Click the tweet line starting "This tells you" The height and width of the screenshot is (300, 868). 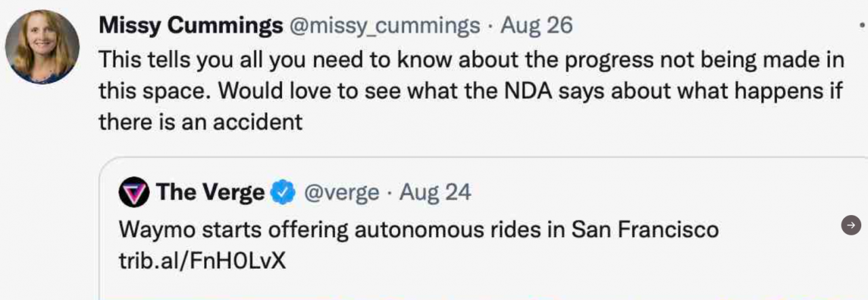click(x=471, y=60)
